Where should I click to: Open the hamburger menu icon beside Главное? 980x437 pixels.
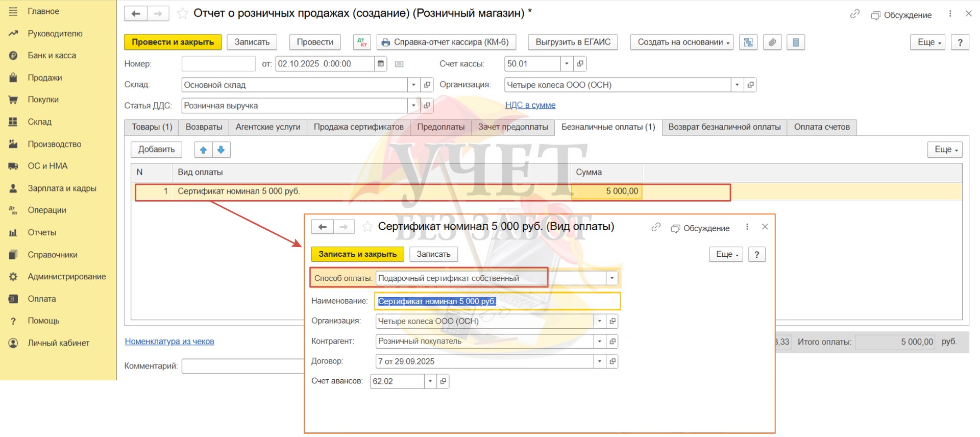coord(13,11)
